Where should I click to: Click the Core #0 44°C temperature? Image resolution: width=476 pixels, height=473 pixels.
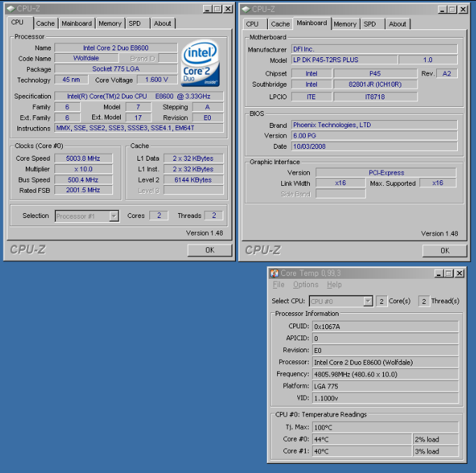tap(362, 439)
